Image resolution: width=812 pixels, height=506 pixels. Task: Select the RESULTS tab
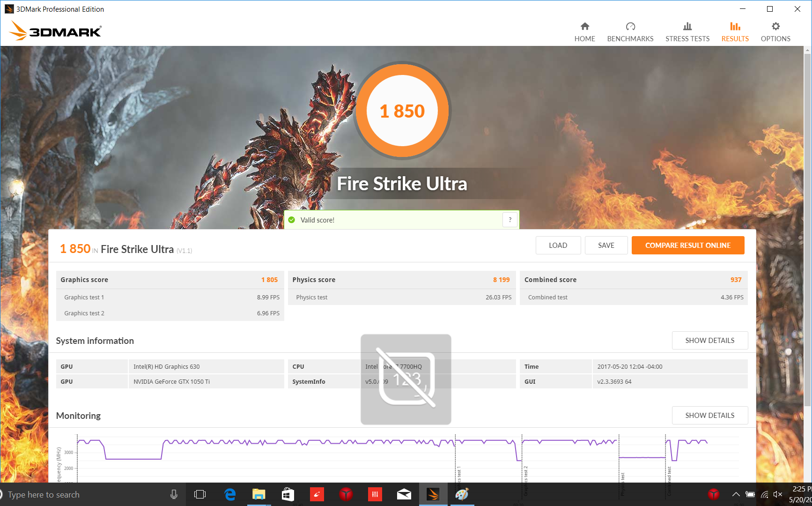coord(735,32)
